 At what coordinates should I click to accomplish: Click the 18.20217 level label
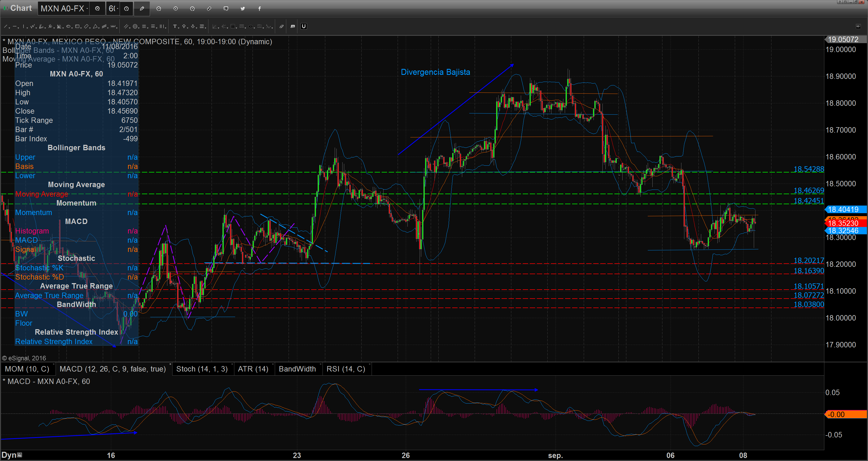809,261
